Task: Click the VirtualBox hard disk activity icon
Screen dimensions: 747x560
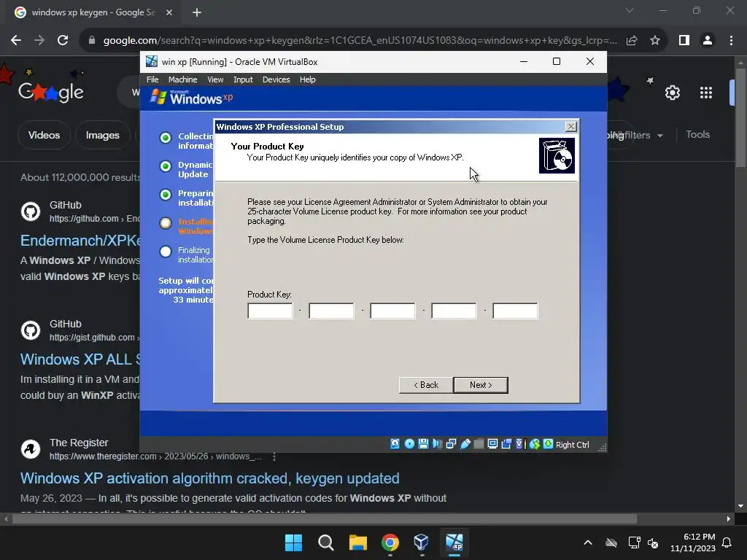Action: [395, 444]
